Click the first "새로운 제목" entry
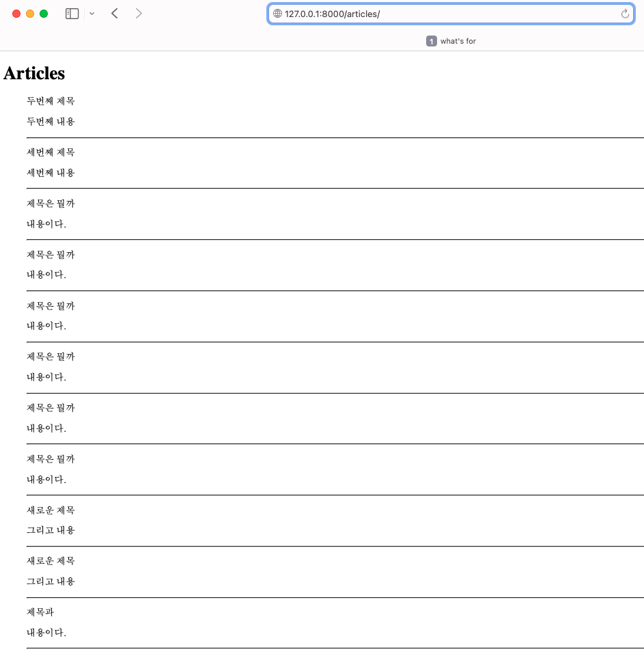644x660 pixels. [x=51, y=510]
